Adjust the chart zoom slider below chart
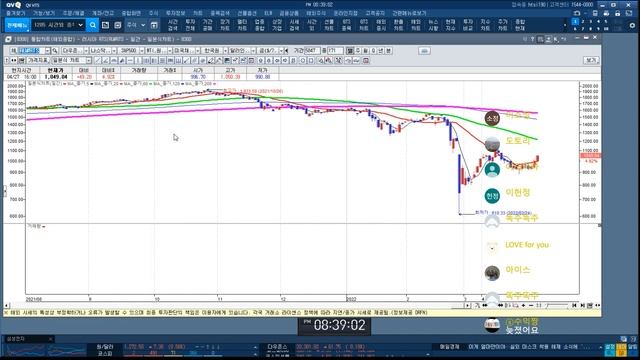Image resolution: width=640 pixels, height=360 pixels. click(x=557, y=305)
